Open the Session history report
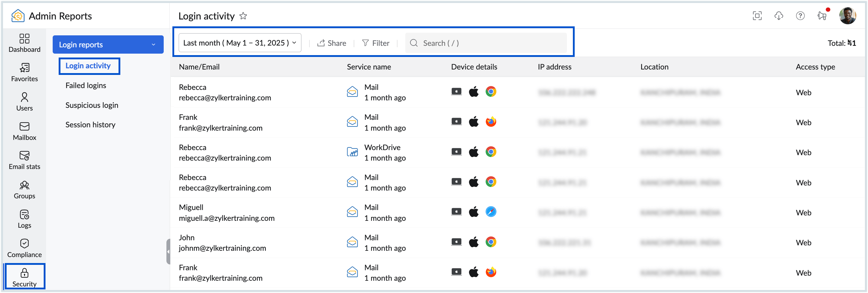This screenshot has width=868, height=293. click(x=90, y=124)
